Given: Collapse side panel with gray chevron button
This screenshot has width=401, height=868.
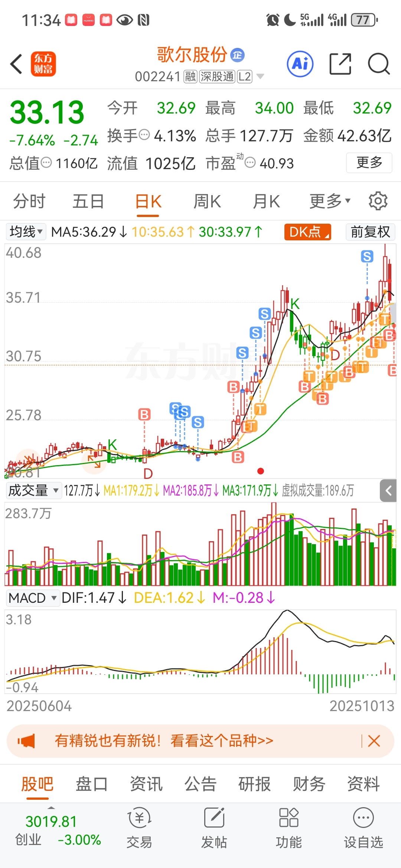Looking at the screenshot, I should (388, 491).
